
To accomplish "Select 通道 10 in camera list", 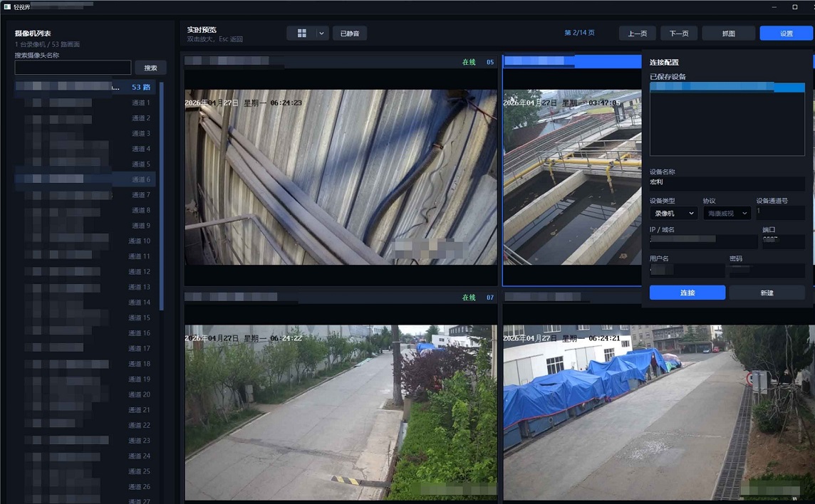I will coord(85,241).
